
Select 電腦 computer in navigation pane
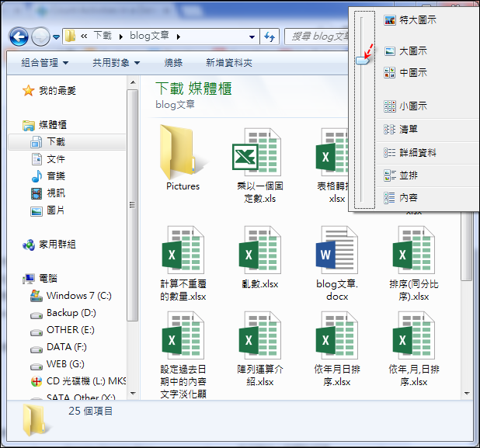click(40, 279)
